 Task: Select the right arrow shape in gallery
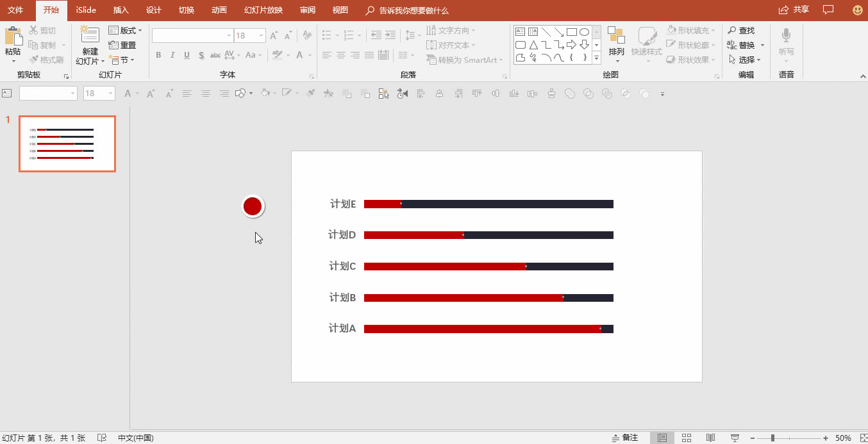pyautogui.click(x=571, y=45)
